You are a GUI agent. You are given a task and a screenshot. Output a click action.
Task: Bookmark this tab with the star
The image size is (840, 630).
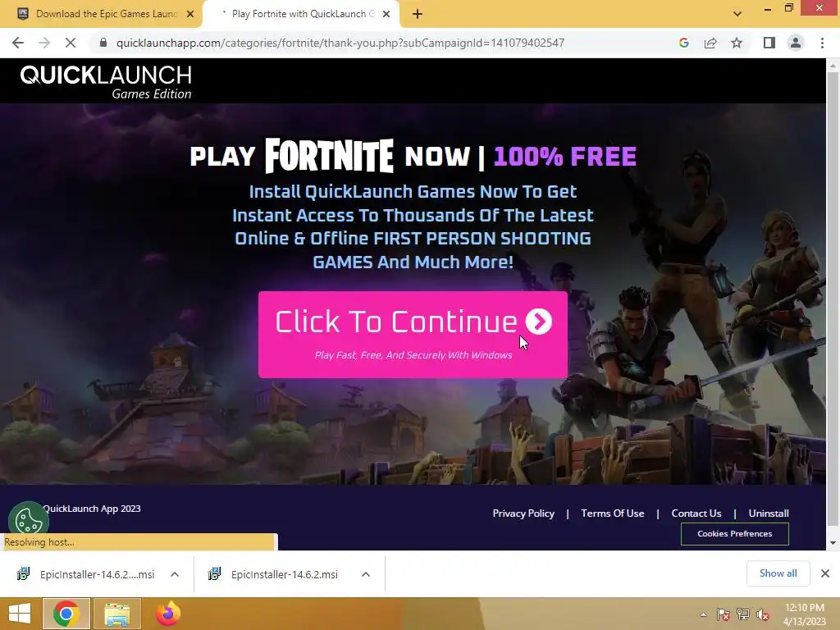(737, 43)
